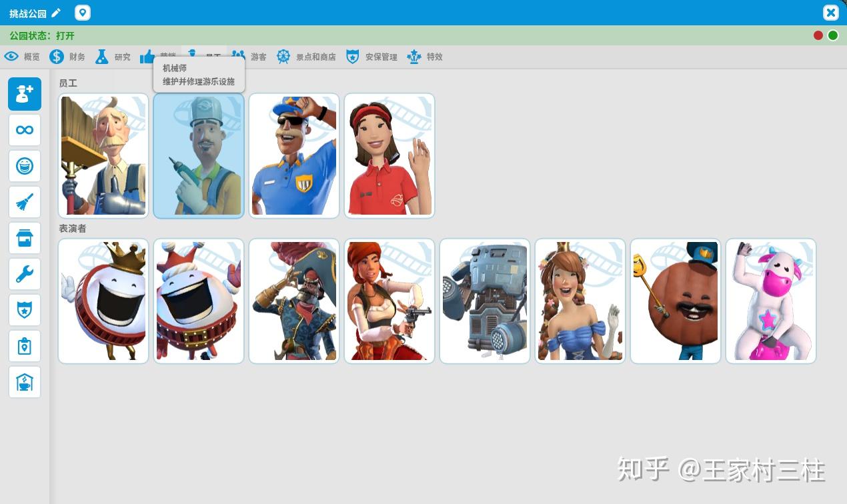Choose the janitor with broom card
Viewport: 847px width, 504px height.
[x=103, y=155]
